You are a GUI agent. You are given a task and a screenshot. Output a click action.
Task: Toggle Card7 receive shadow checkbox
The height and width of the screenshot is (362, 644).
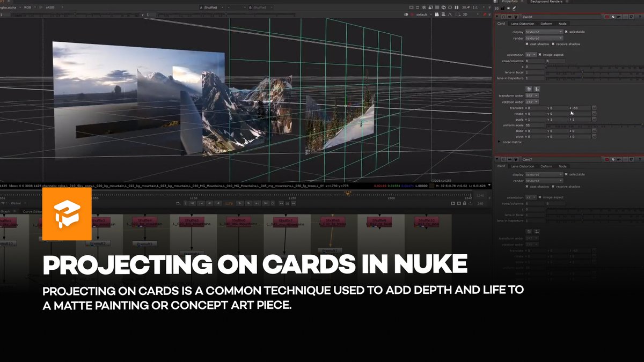point(553,186)
